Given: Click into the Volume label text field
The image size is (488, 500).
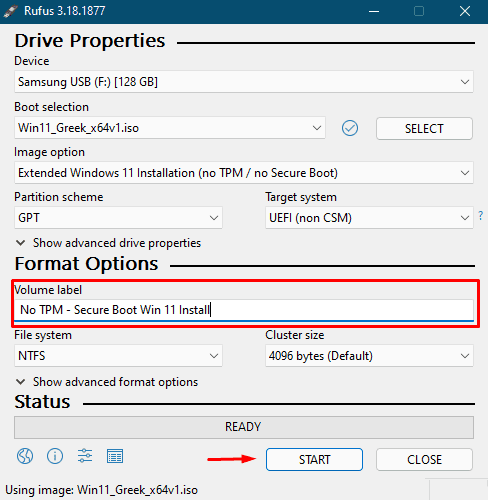Looking at the screenshot, I should click(244, 310).
